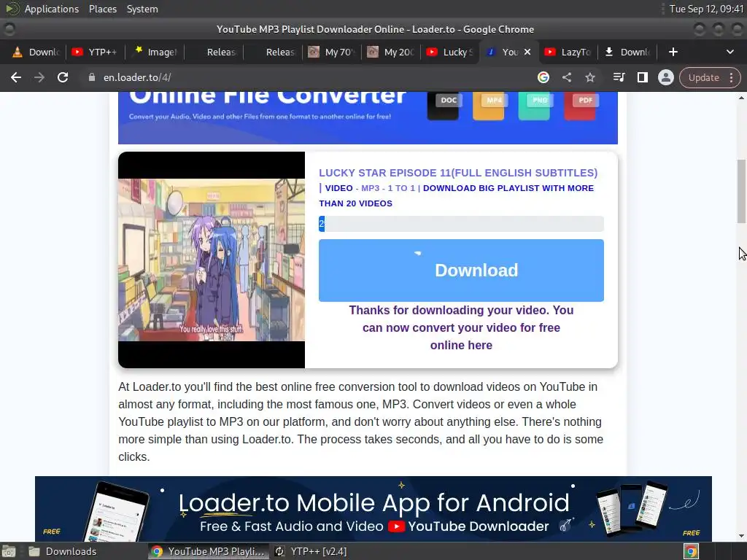Expand the tab search chevron

pyautogui.click(x=729, y=52)
